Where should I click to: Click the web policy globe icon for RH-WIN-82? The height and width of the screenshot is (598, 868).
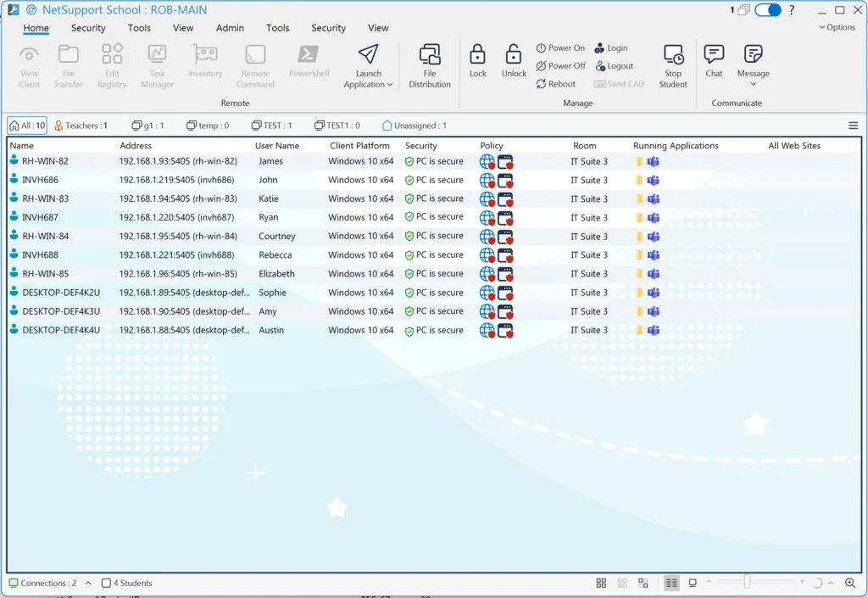click(x=487, y=162)
